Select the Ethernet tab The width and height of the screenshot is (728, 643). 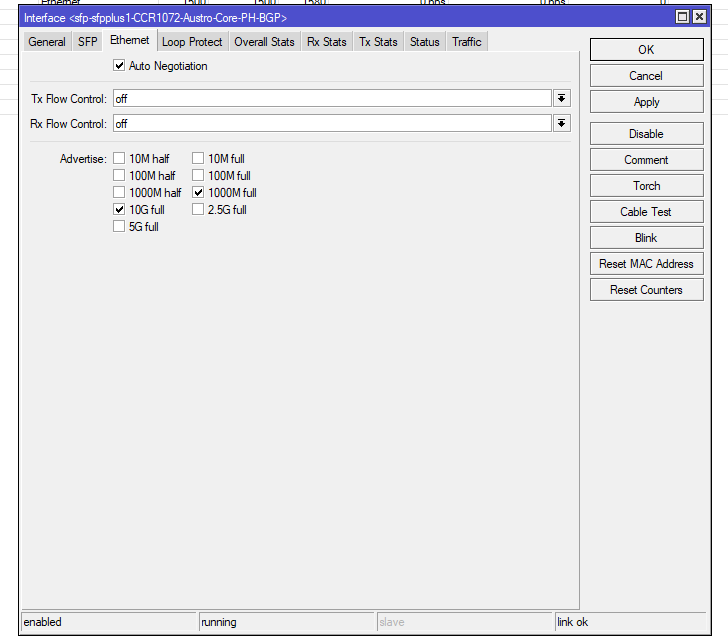coord(130,40)
